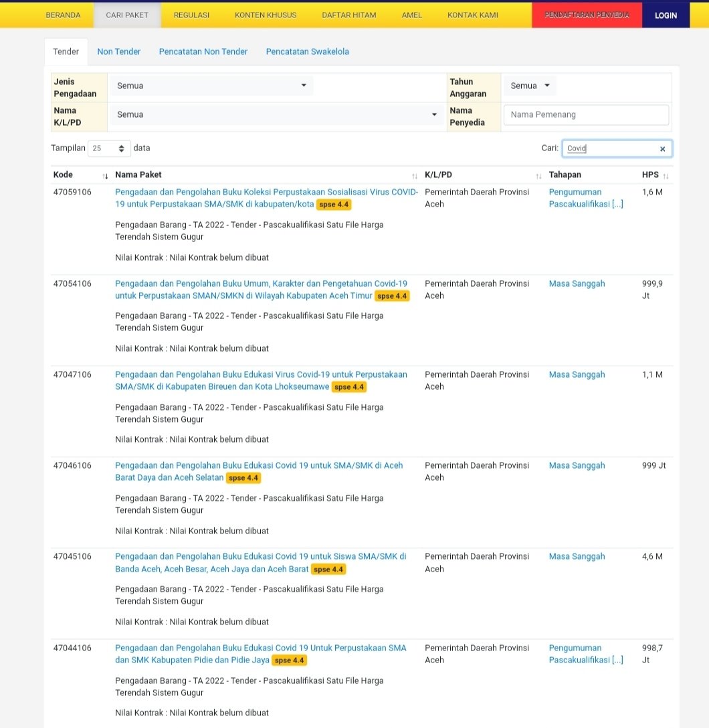Open the Regulasi menu item
709x728 pixels.
tap(191, 15)
